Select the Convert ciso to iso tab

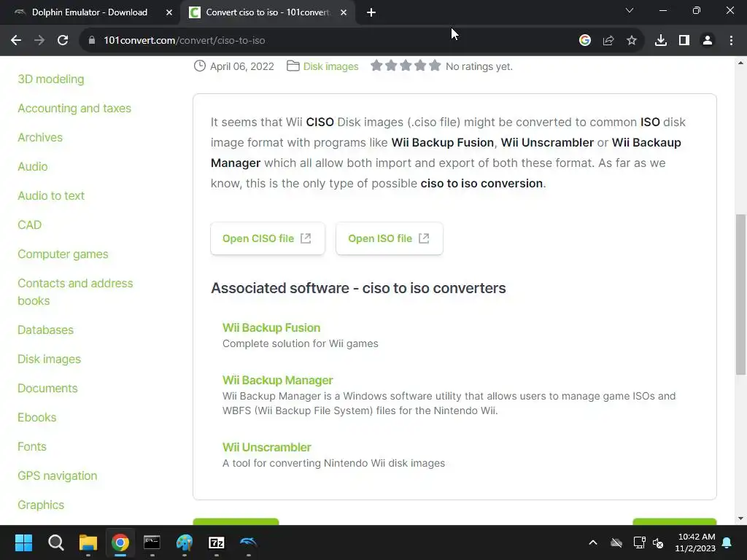tap(268, 12)
